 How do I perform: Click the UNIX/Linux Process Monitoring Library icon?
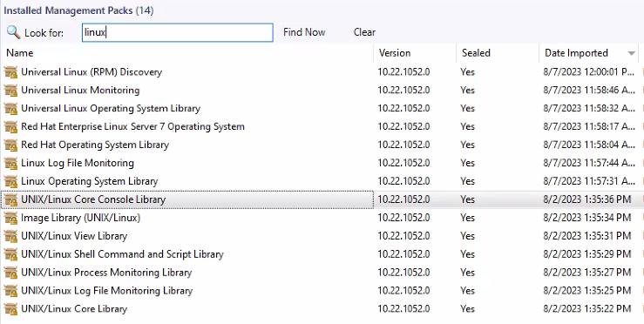tap(11, 273)
